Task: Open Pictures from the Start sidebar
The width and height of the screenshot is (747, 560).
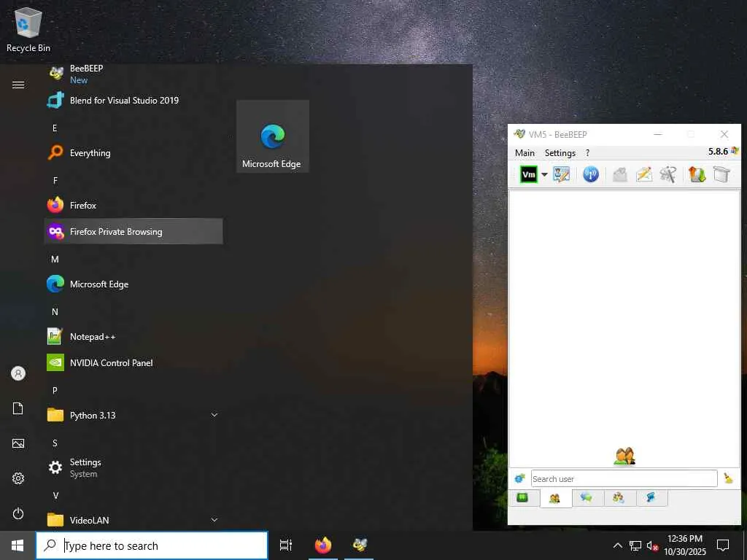Action: pos(18,443)
